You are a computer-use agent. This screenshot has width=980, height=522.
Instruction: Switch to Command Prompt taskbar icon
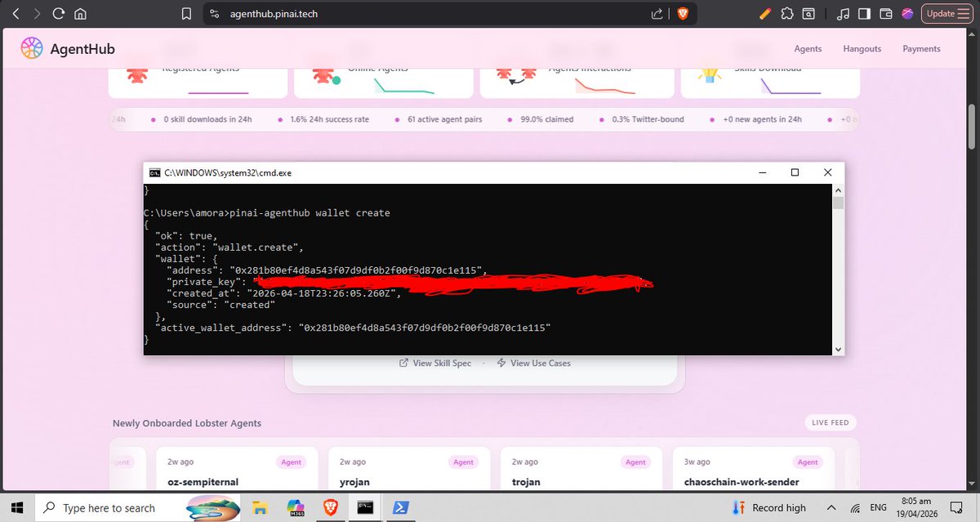coord(365,507)
